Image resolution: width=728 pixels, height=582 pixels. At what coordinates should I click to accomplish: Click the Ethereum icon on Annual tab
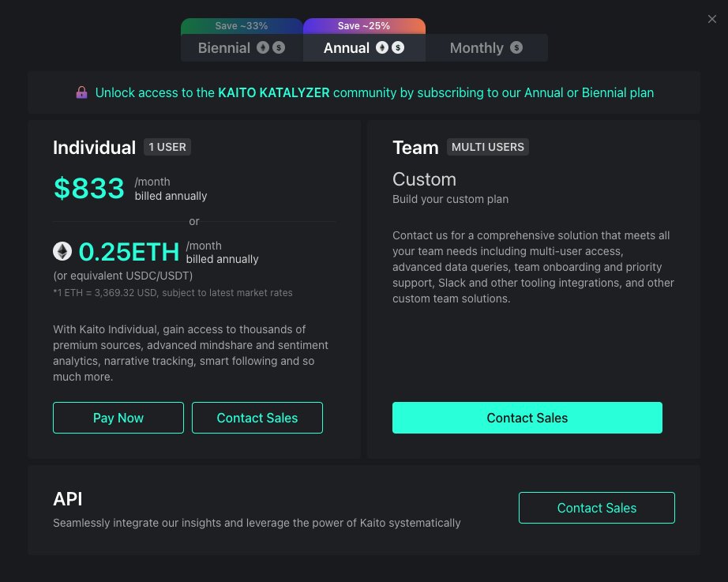tap(382, 47)
